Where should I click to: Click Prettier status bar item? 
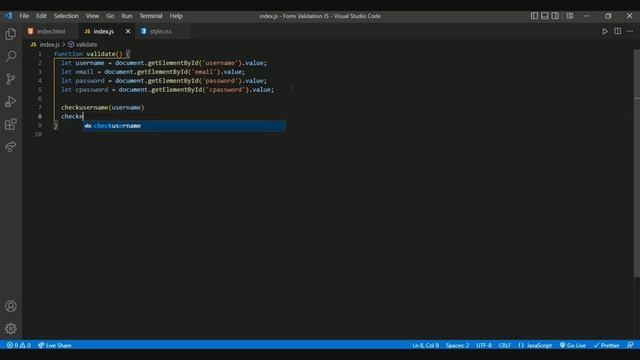point(607,345)
